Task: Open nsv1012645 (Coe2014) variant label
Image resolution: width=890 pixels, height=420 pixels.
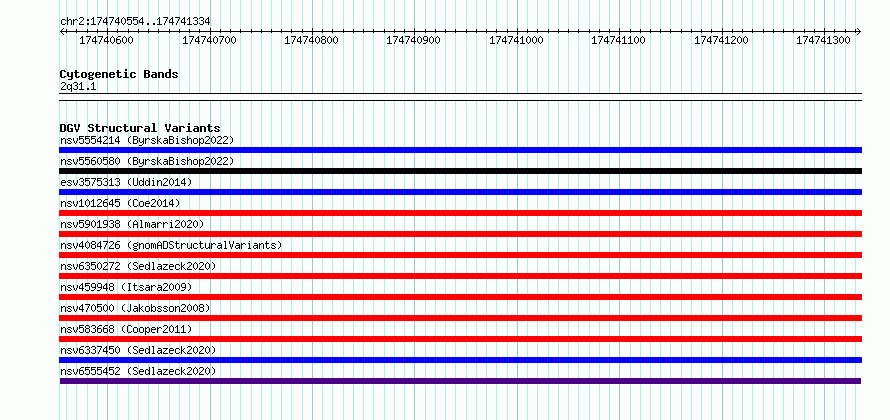Action: click(120, 203)
